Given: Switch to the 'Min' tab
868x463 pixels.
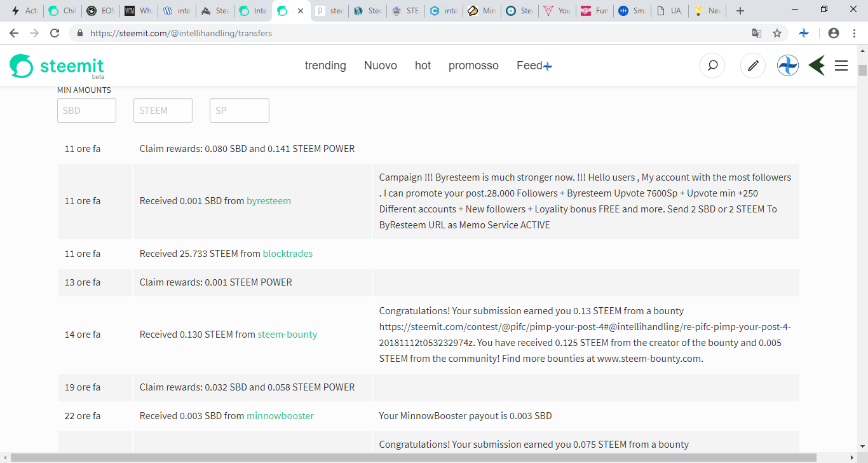Looking at the screenshot, I should pos(482,11).
